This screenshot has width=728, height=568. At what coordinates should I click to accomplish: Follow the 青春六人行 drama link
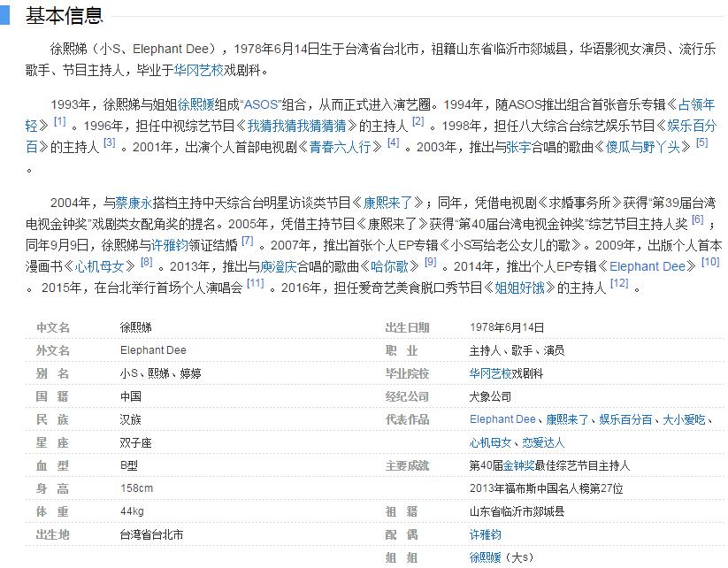pos(340,147)
